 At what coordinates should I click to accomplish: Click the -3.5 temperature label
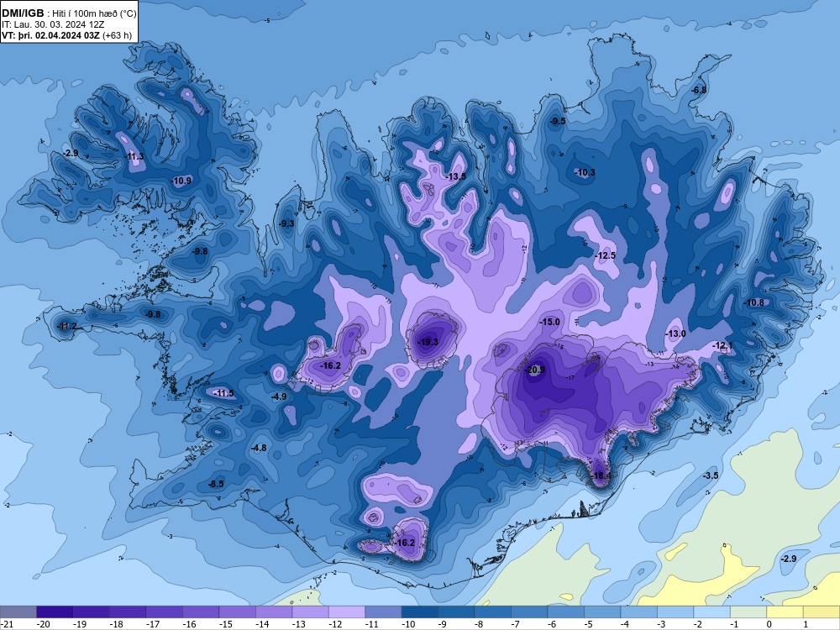click(x=711, y=475)
